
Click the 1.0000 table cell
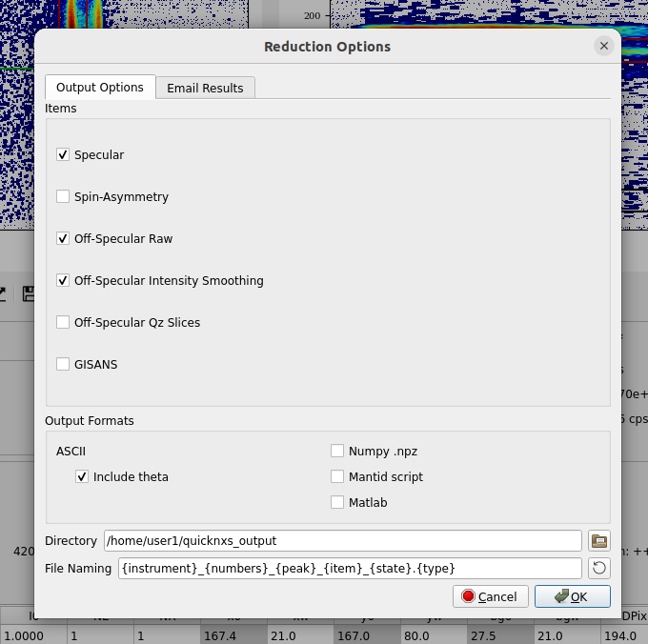tap(33, 635)
